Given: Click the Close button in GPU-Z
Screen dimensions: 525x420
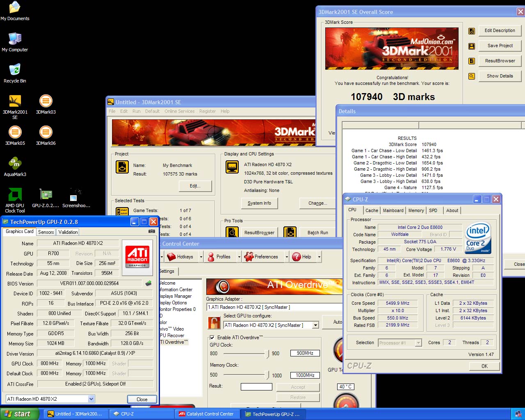Looking at the screenshot, I should (142, 399).
